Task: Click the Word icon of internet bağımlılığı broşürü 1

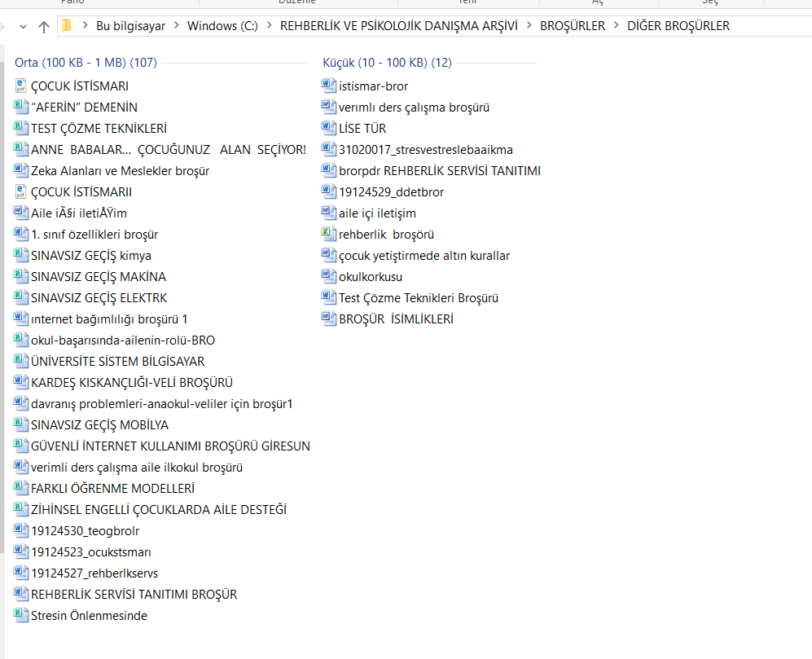Action: pos(20,319)
